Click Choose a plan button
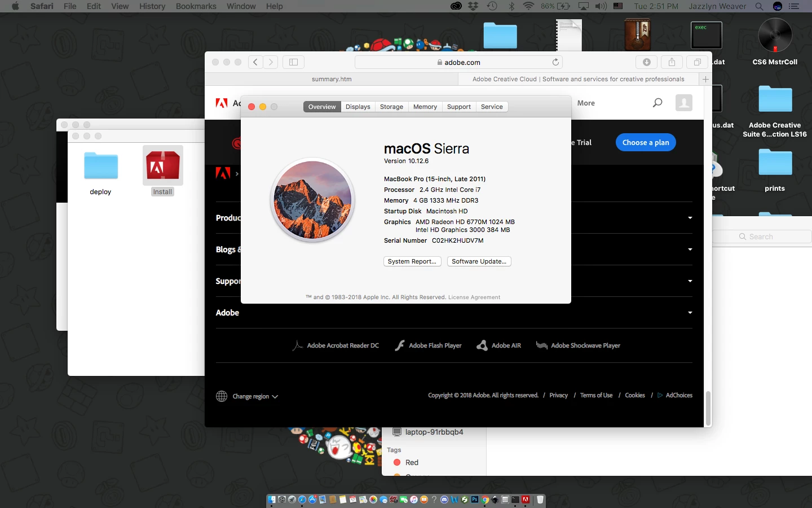The image size is (812, 508). tap(646, 142)
